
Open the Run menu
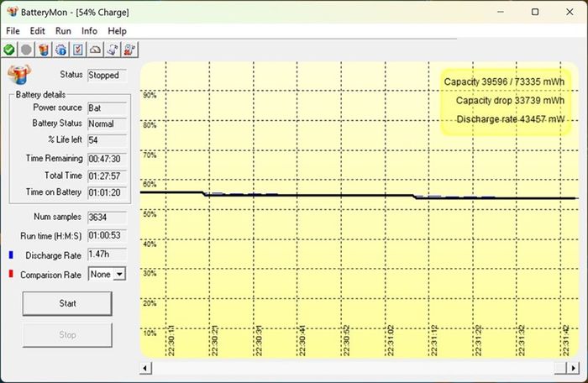(x=63, y=31)
